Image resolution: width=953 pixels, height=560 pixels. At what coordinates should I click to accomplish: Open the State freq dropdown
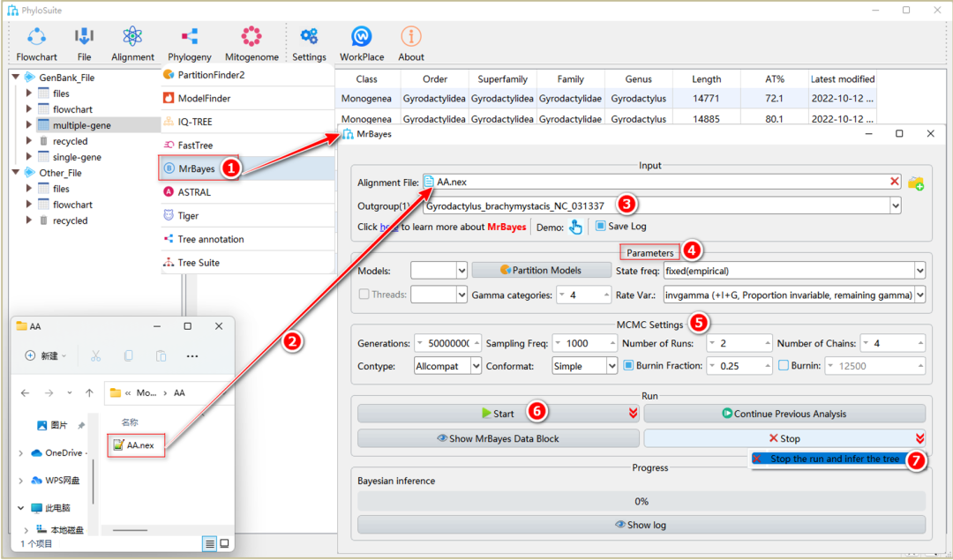[920, 271]
